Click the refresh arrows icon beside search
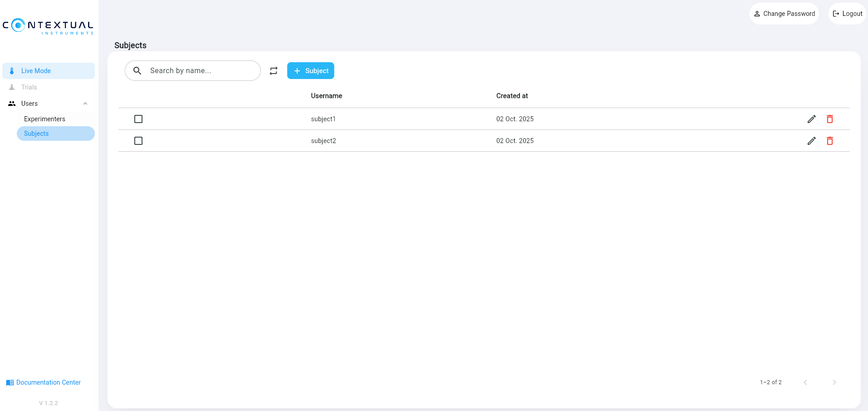This screenshot has width=868, height=411. (274, 71)
